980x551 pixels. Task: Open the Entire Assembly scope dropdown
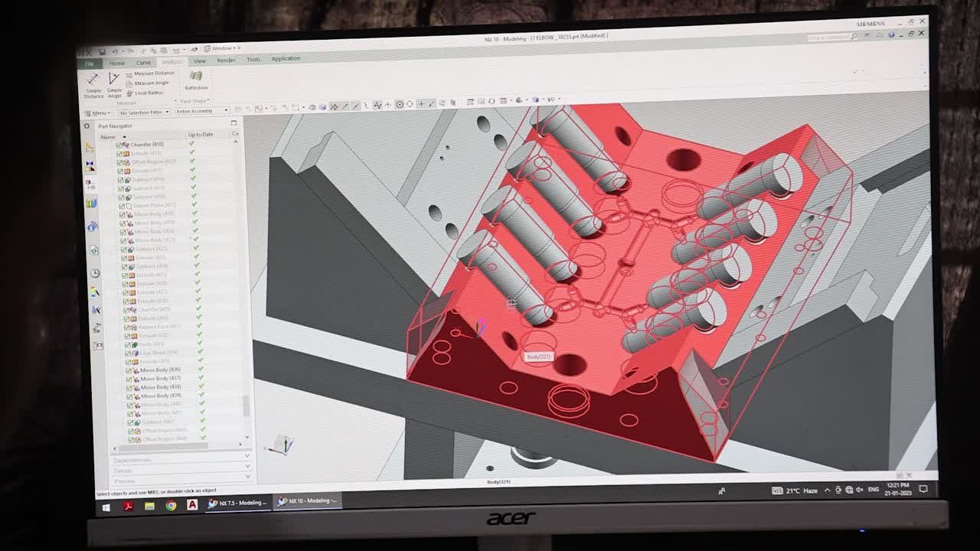pyautogui.click(x=225, y=110)
